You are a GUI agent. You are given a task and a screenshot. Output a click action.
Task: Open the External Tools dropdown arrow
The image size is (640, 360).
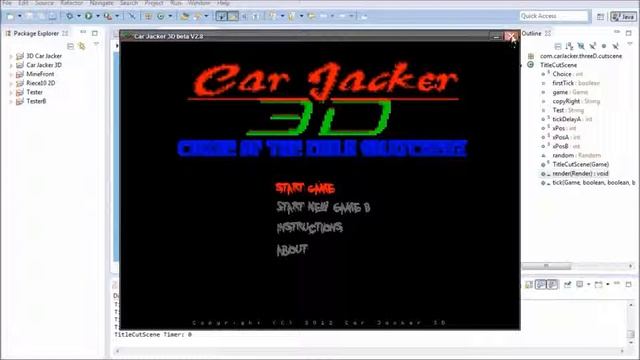117,16
